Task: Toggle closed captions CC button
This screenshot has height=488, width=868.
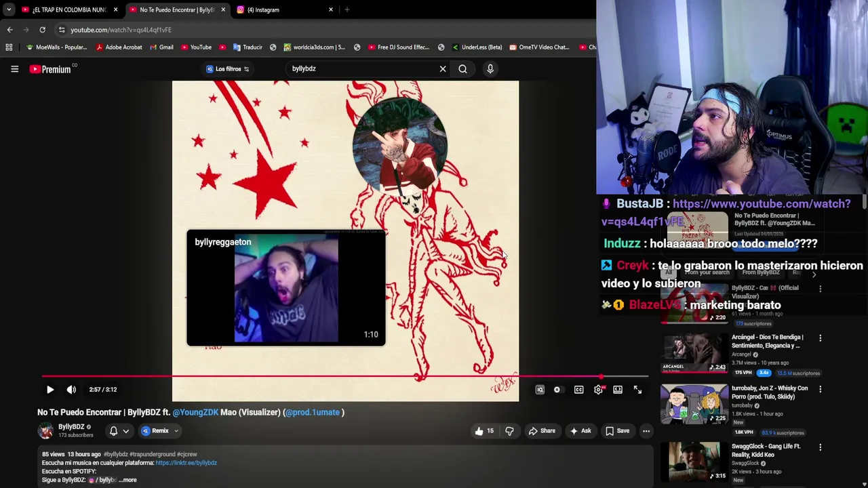Action: (x=578, y=390)
